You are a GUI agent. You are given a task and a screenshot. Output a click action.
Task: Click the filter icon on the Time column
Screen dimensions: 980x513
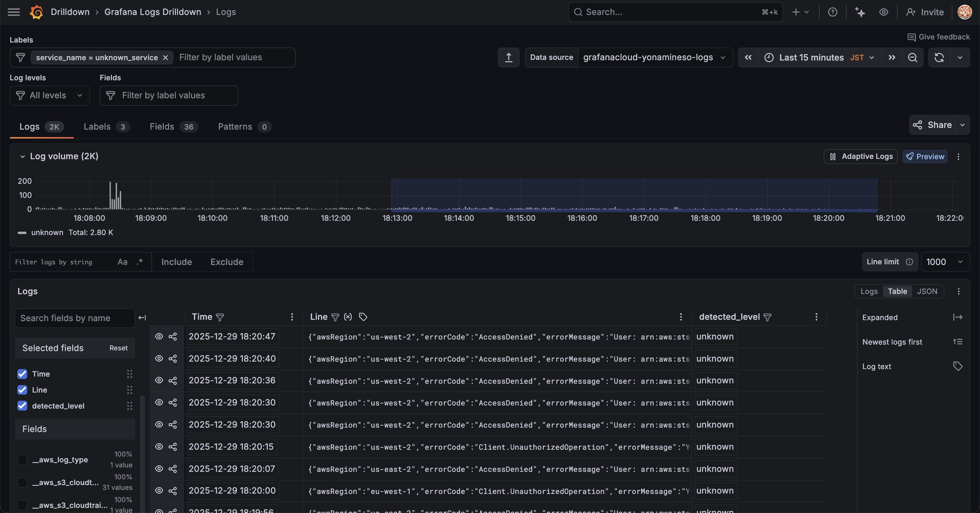pyautogui.click(x=220, y=317)
